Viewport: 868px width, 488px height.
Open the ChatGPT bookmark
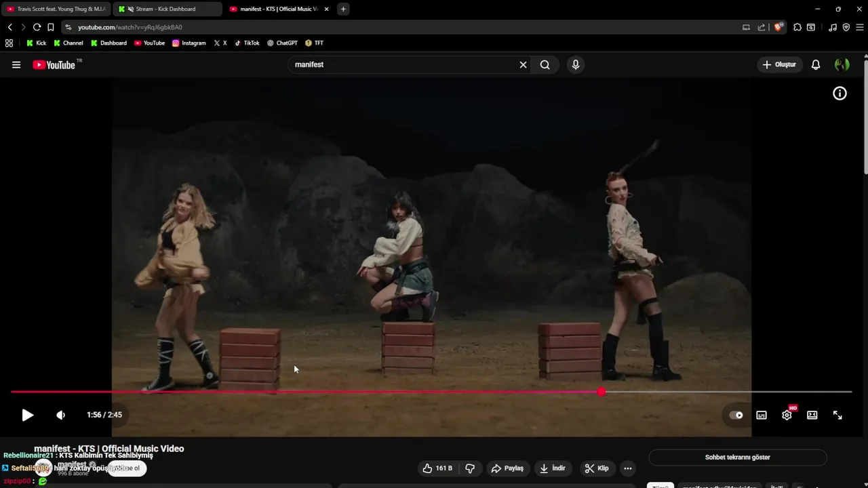point(282,43)
